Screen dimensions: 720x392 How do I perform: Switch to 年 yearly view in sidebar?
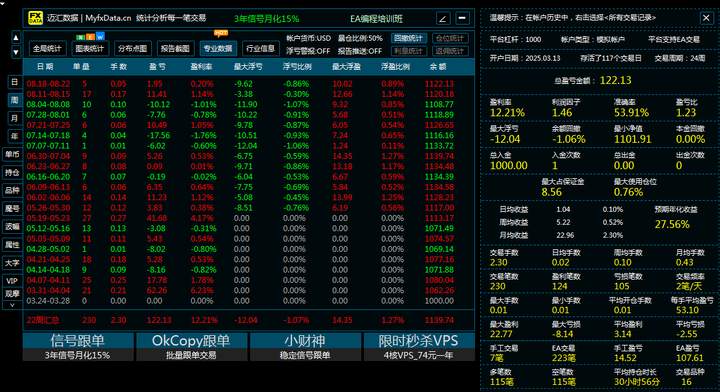(15, 136)
